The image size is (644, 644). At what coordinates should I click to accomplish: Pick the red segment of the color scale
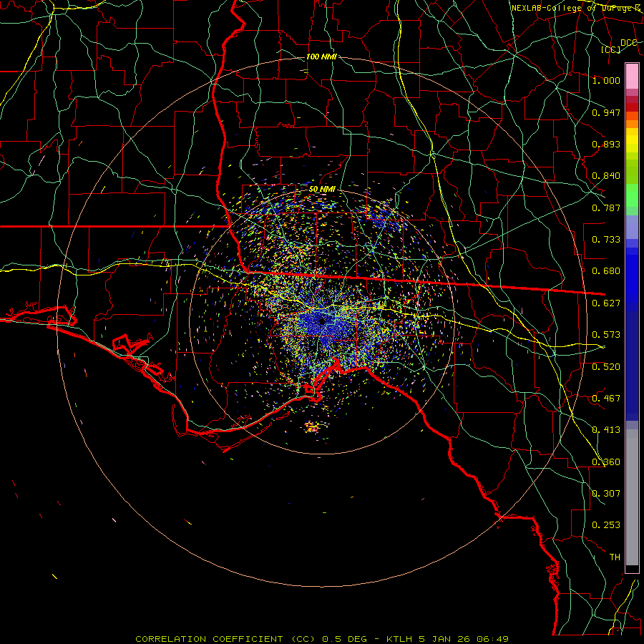coord(632,107)
